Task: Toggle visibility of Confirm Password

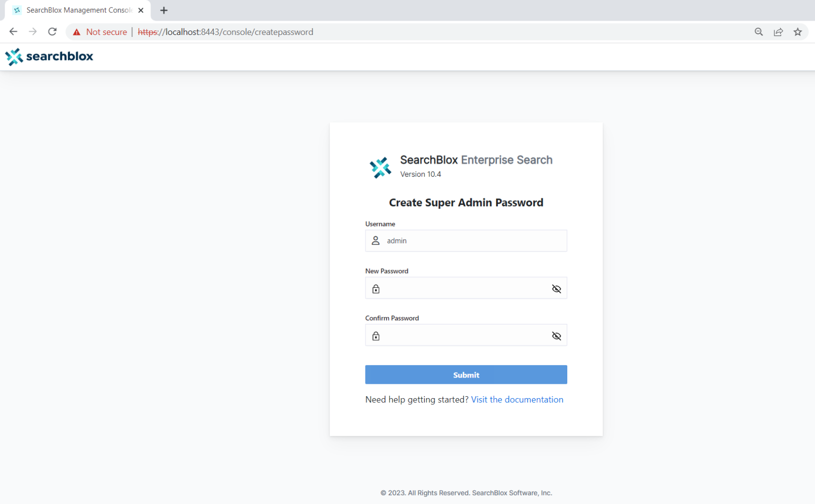Action: pos(556,336)
